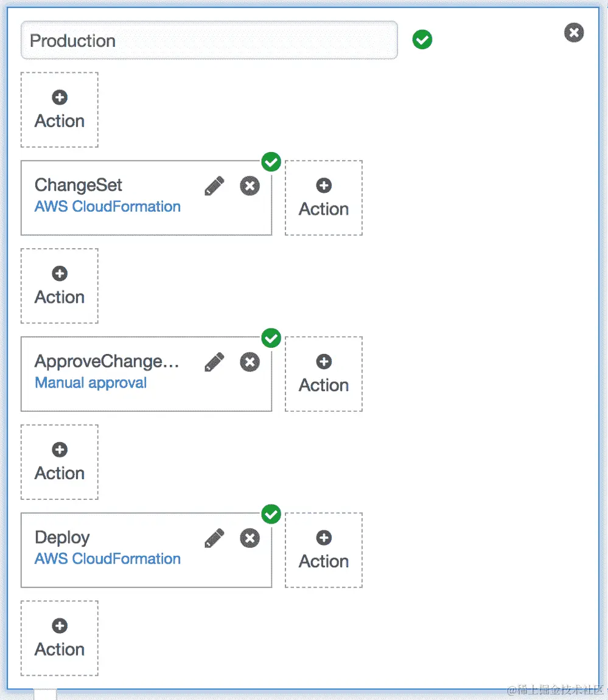608x700 pixels.
Task: Delete the Deploy action
Action: [250, 538]
